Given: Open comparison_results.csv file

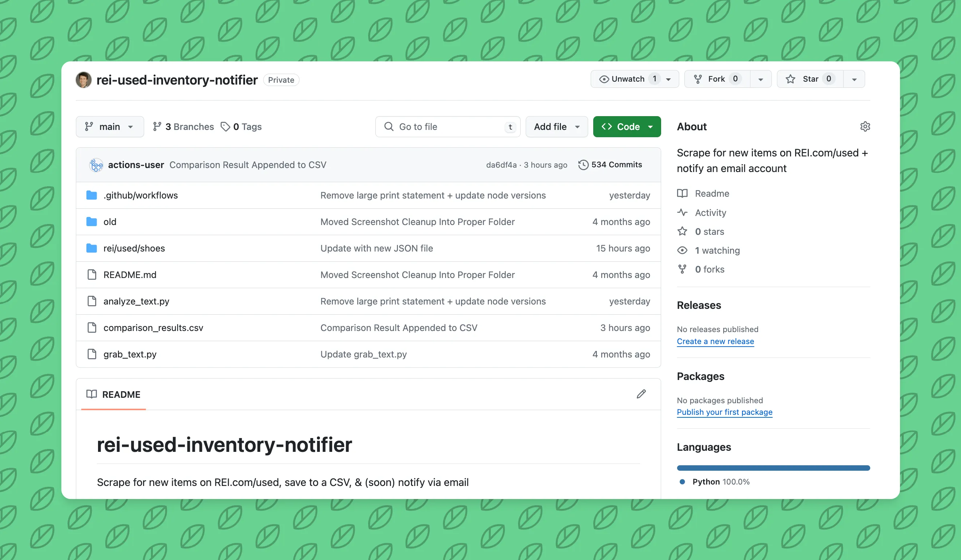Looking at the screenshot, I should pyautogui.click(x=153, y=327).
